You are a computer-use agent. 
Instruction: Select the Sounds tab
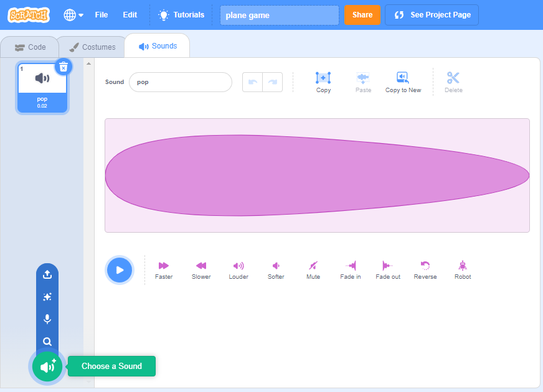coord(158,46)
